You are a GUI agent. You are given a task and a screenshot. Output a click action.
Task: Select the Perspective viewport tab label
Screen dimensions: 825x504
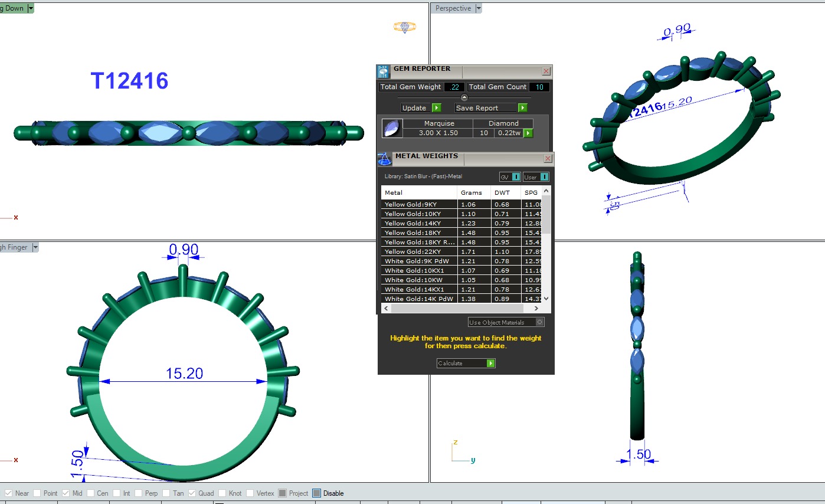coord(453,8)
